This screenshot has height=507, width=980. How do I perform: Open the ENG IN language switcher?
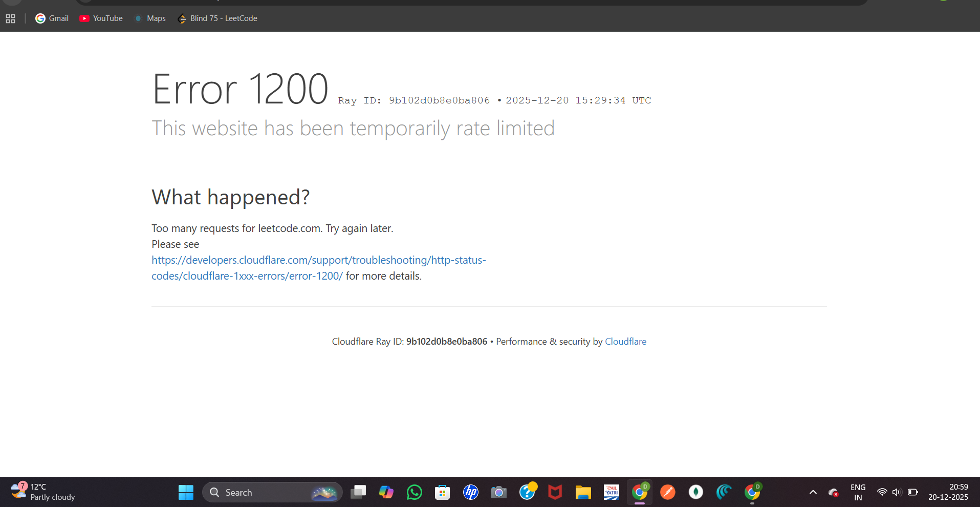pos(858,492)
